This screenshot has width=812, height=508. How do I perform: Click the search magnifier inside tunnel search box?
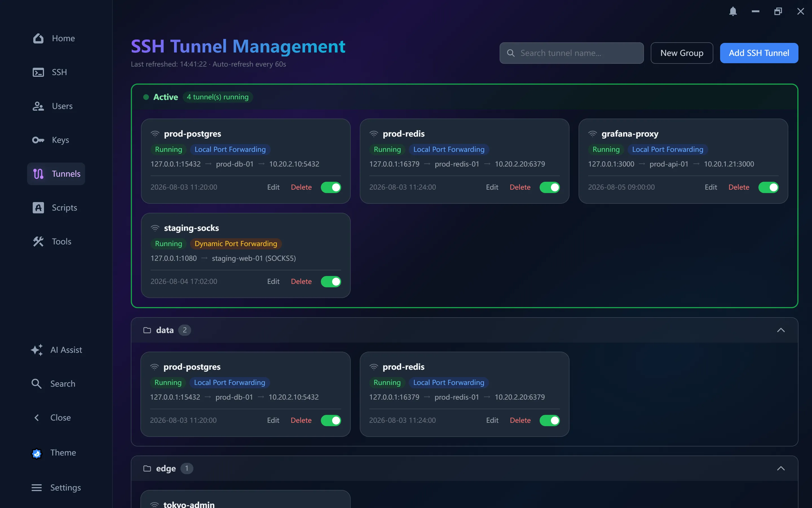coord(511,53)
